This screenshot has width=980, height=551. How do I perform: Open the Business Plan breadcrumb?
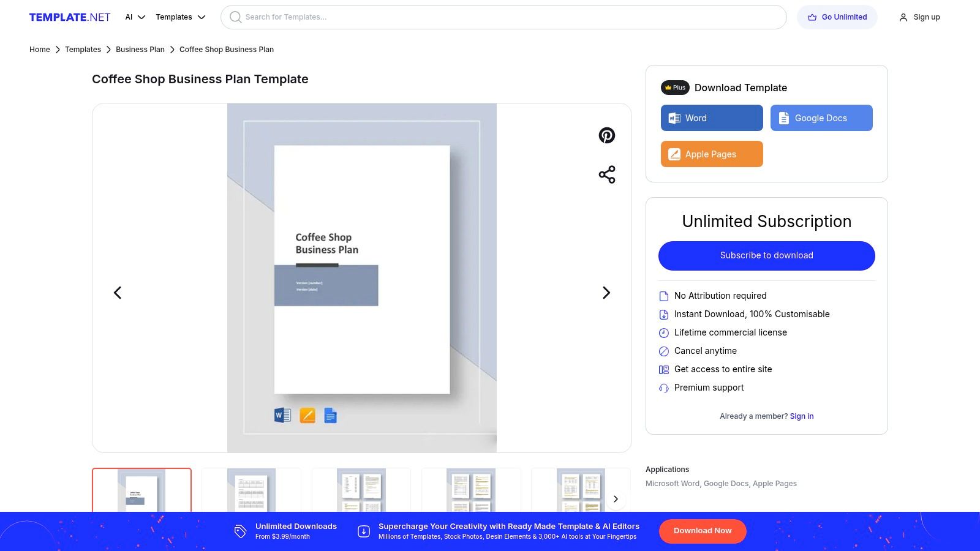[140, 50]
